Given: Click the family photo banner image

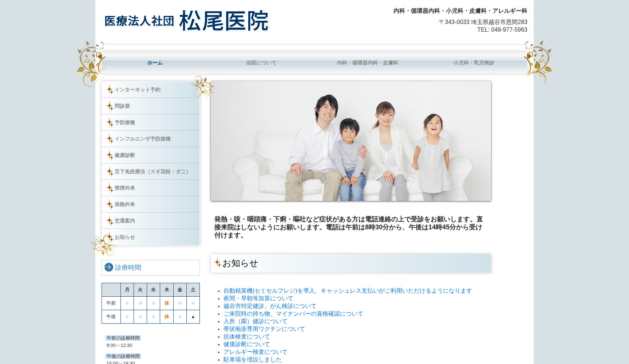Looking at the screenshot, I should click(351, 141).
